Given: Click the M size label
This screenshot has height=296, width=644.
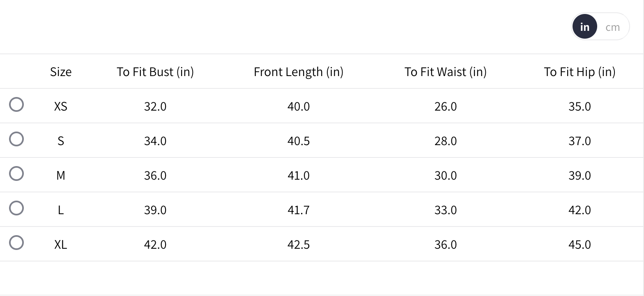Looking at the screenshot, I should click(x=61, y=176).
